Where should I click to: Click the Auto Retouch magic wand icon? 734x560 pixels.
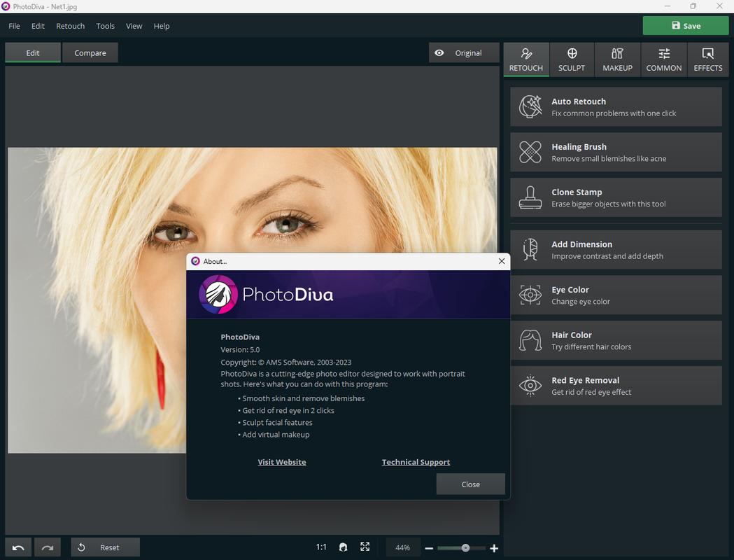click(x=530, y=106)
